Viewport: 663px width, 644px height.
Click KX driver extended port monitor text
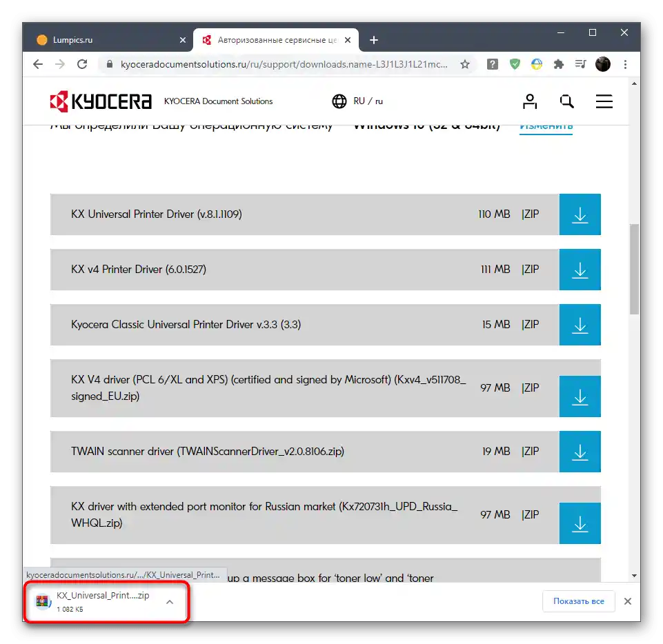[x=264, y=514]
